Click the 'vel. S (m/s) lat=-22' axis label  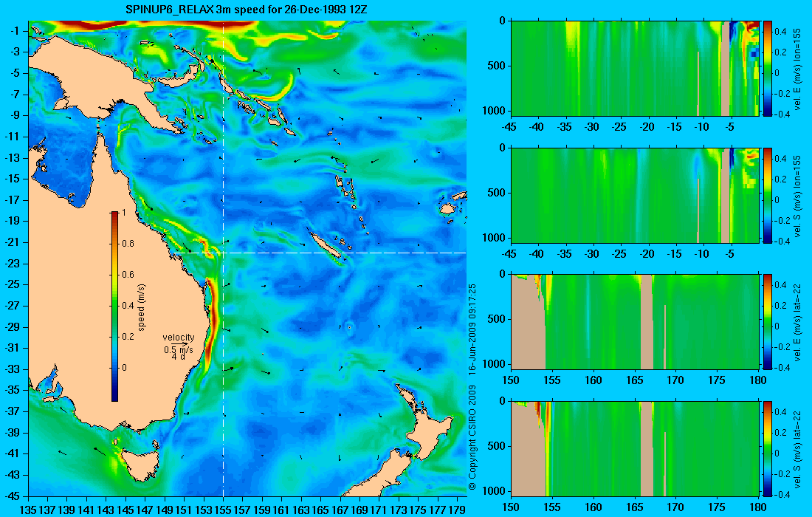797,448
